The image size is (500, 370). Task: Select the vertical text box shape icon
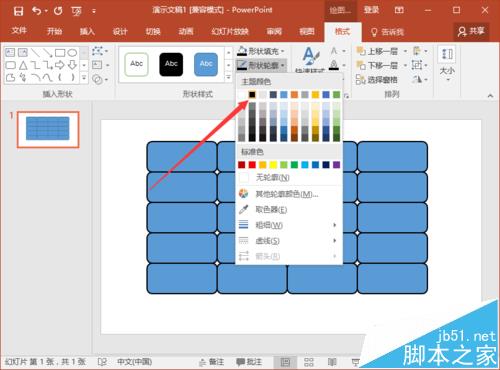click(x=23, y=52)
